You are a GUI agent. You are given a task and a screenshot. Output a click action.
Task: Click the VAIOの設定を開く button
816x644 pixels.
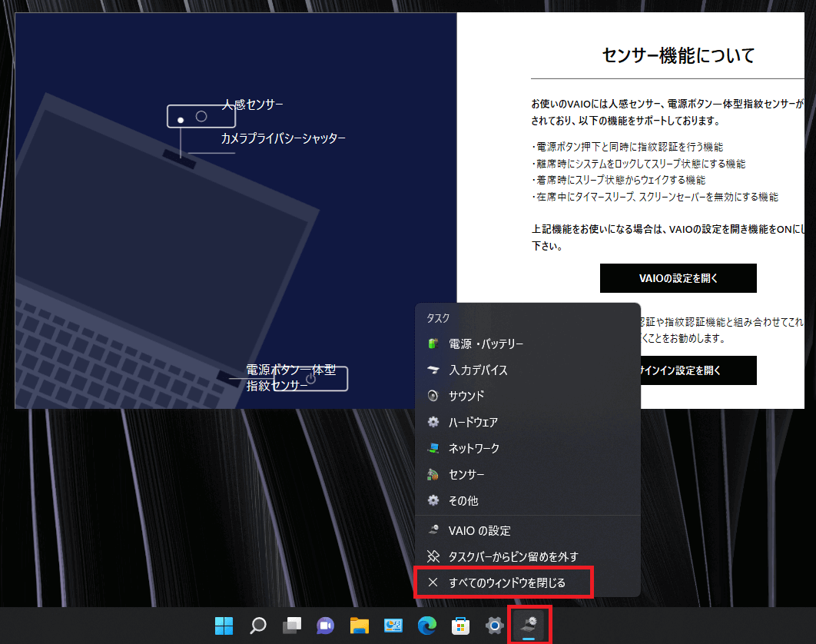point(678,278)
